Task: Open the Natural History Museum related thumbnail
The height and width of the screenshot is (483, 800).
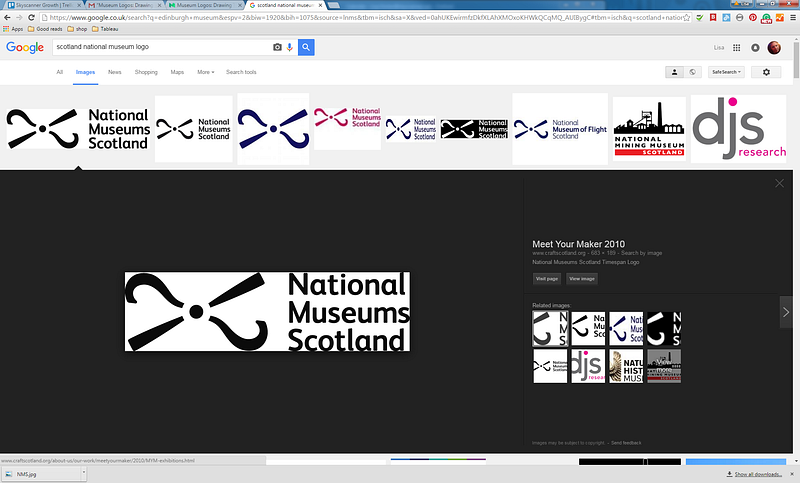Action: [x=626, y=366]
